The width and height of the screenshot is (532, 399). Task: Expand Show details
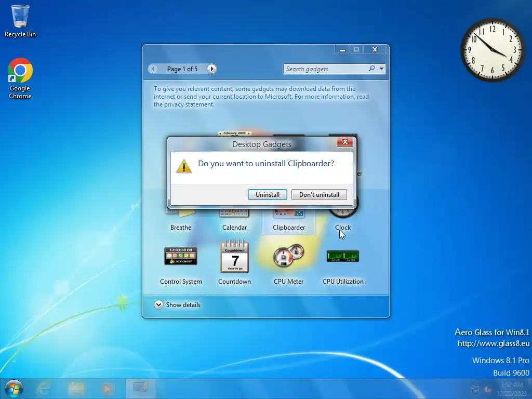tap(178, 304)
